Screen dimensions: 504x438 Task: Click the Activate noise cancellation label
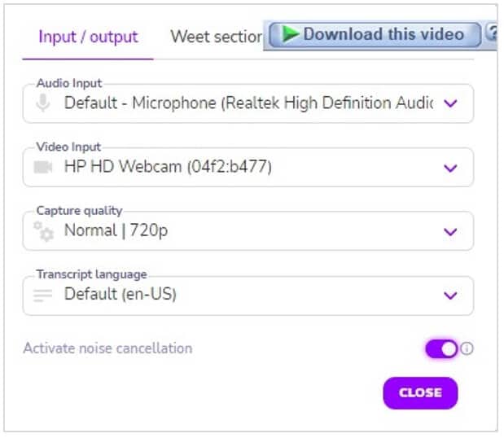coord(108,348)
